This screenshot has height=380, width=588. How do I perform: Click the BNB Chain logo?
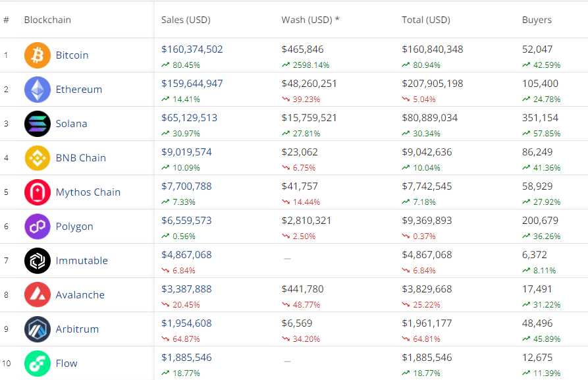coord(37,158)
